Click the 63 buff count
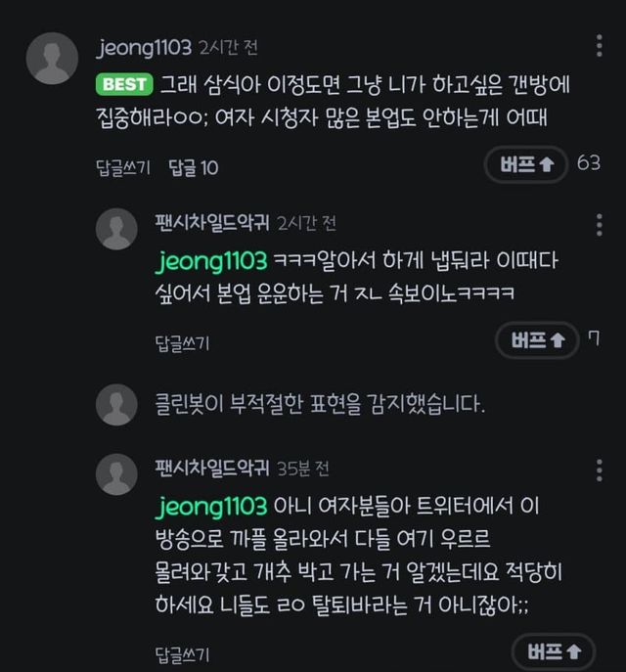The image size is (626, 672). click(589, 163)
